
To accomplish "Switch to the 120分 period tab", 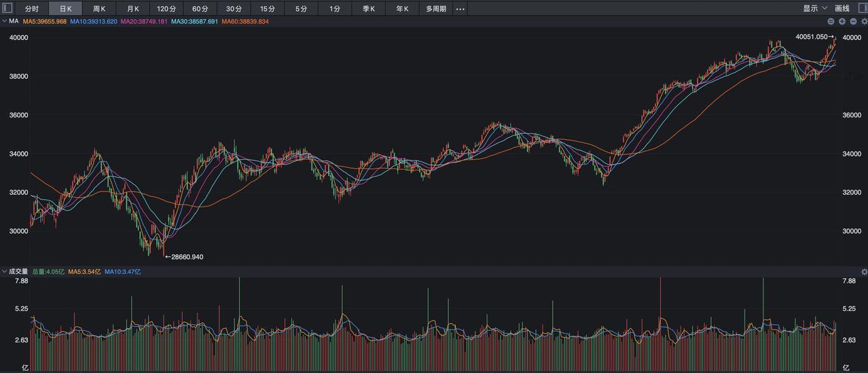I will pos(166,9).
